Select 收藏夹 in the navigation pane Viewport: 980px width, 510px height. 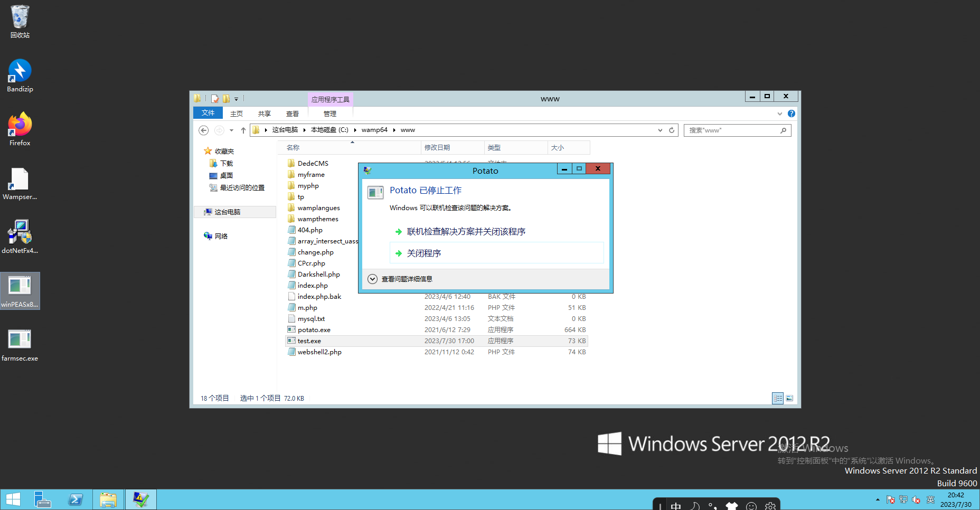(219, 152)
